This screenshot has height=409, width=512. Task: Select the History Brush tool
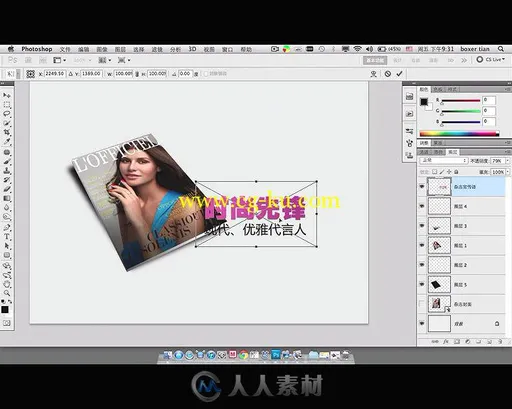tap(7, 180)
